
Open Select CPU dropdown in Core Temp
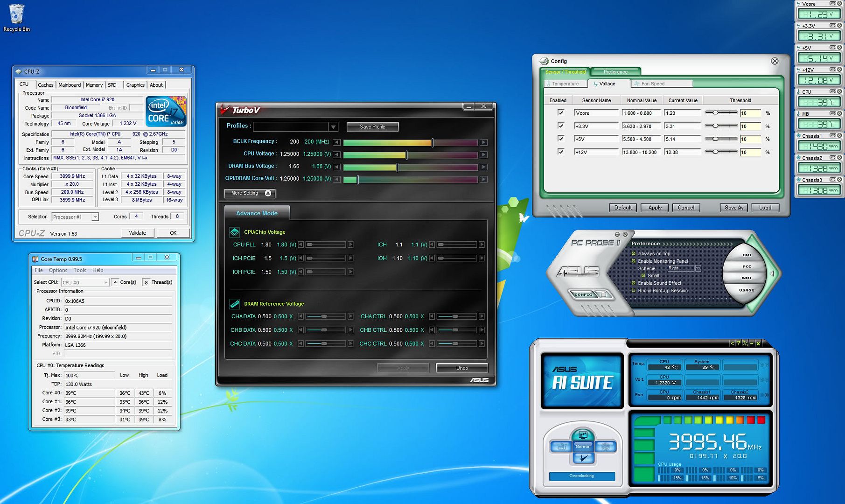coord(105,282)
